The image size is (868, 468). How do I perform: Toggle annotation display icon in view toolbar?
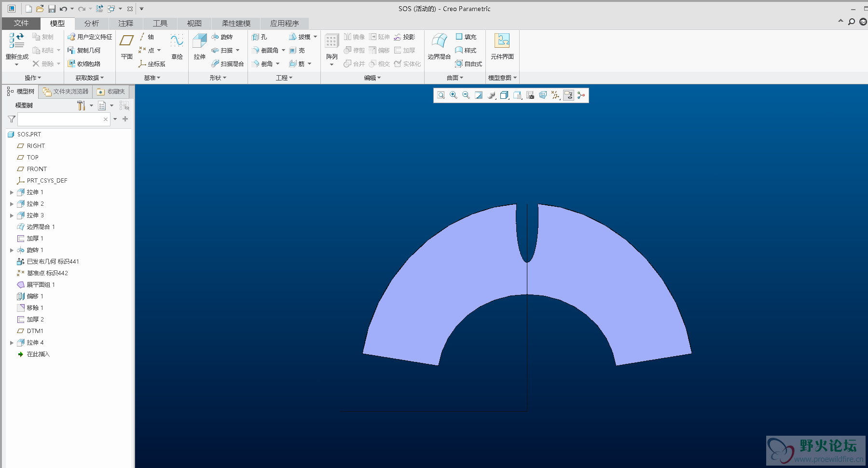[568, 95]
